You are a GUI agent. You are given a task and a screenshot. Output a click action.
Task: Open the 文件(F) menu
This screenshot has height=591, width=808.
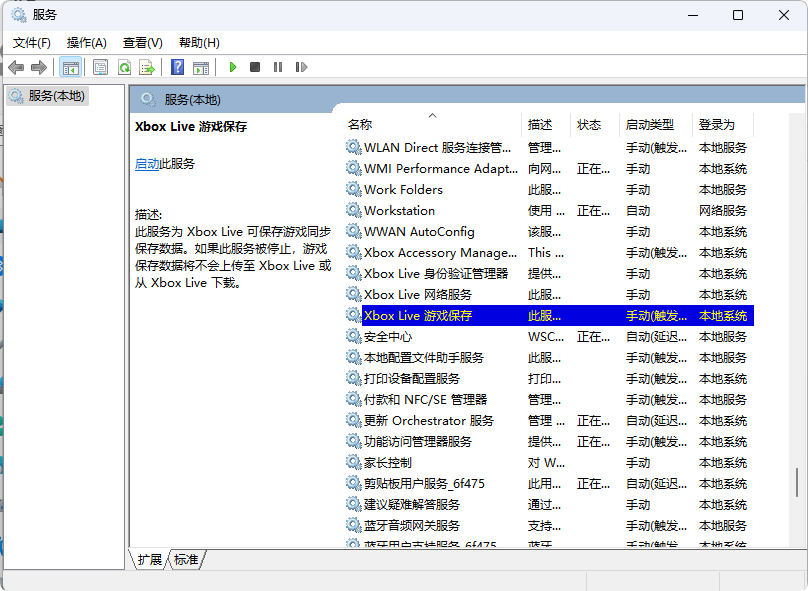31,42
